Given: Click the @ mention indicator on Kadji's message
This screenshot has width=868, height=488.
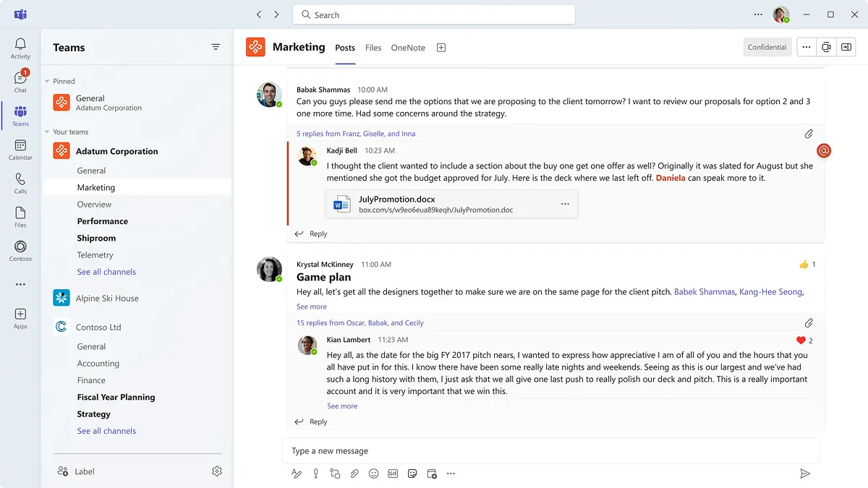Looking at the screenshot, I should [823, 150].
